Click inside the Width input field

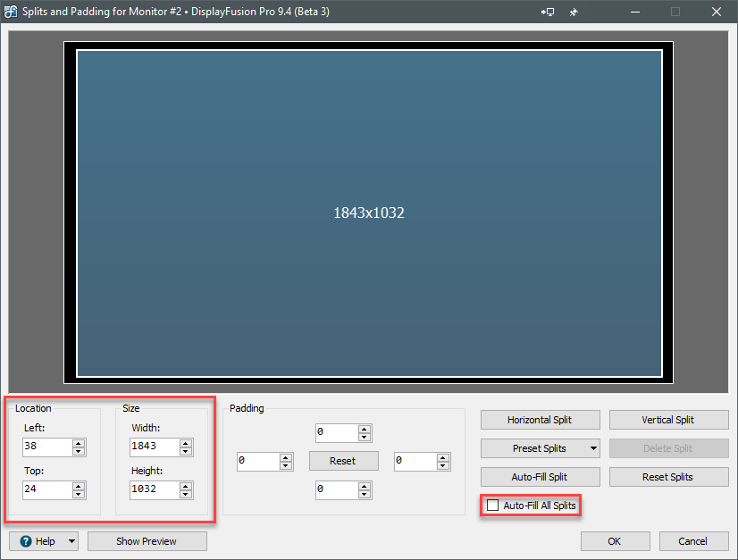click(153, 447)
